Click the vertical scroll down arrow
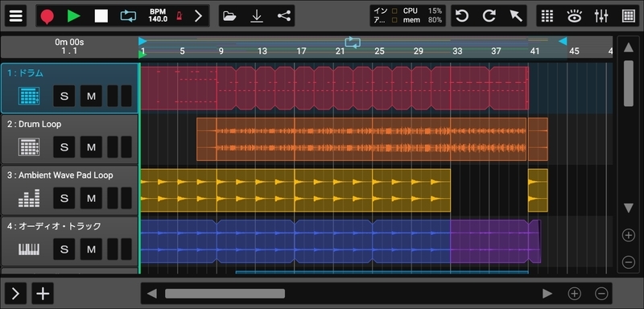Viewport: 644px width, 309px height. [x=629, y=208]
